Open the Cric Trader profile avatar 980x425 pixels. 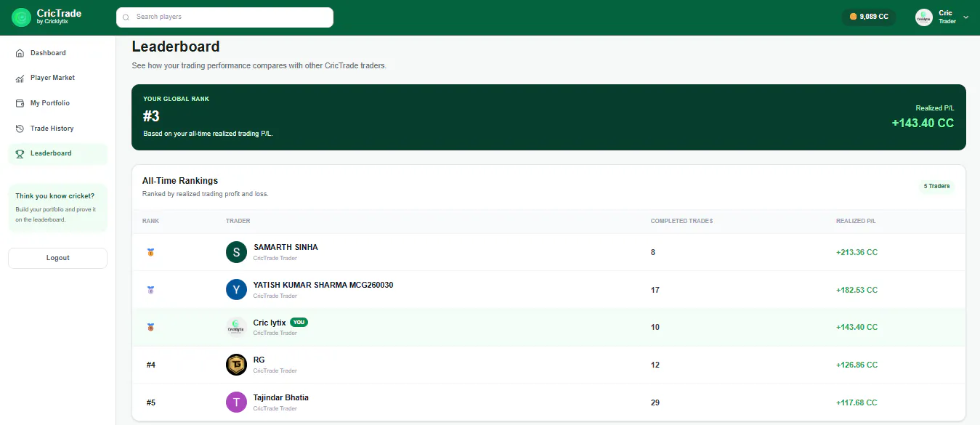(924, 17)
